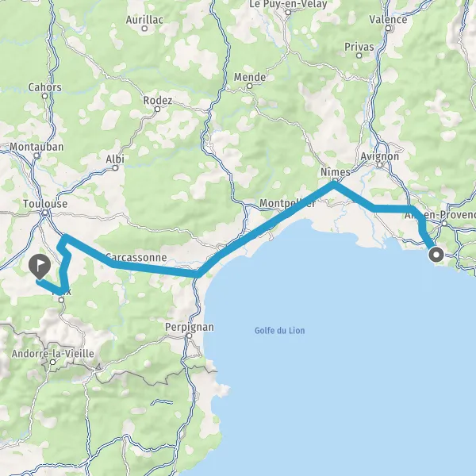Click the Le Puy-en-Velay dot marker

(x=288, y=13)
